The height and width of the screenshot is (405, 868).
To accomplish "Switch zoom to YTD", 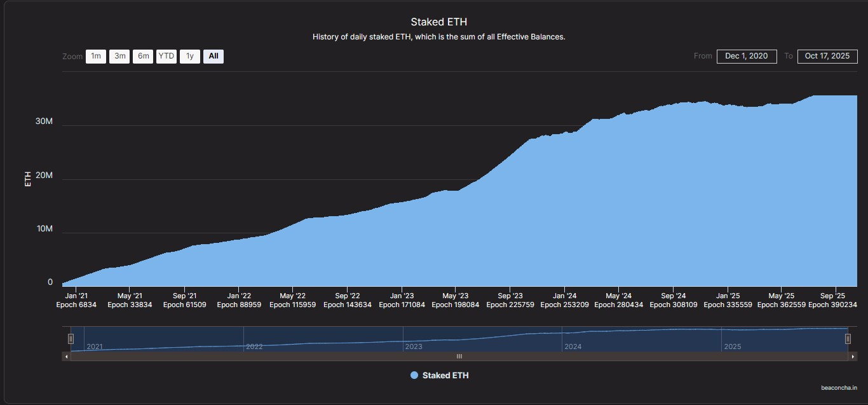I will coord(166,56).
